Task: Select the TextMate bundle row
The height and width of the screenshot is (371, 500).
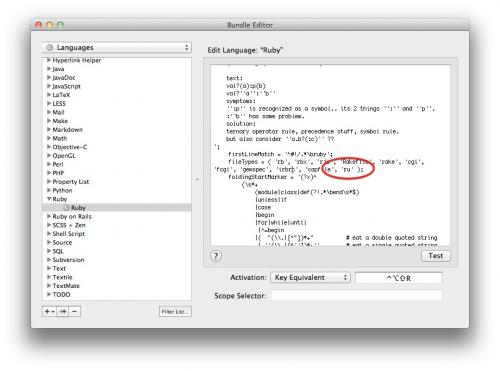Action: click(x=117, y=286)
